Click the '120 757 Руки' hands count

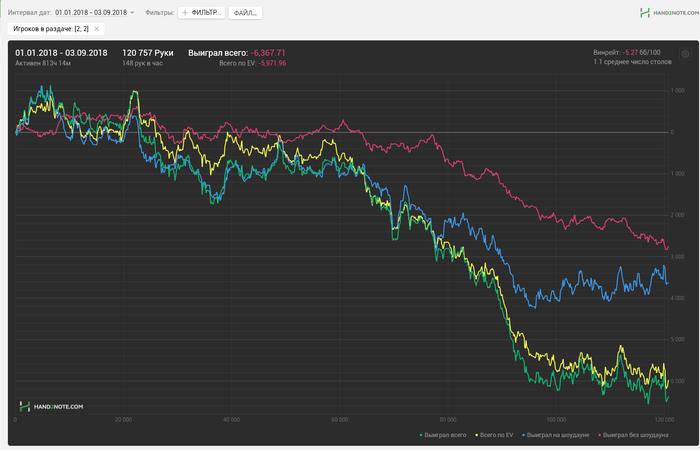click(x=148, y=53)
